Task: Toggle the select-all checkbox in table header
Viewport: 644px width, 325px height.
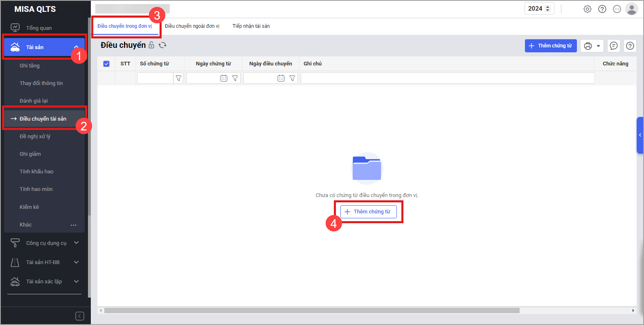Action: coord(106,64)
